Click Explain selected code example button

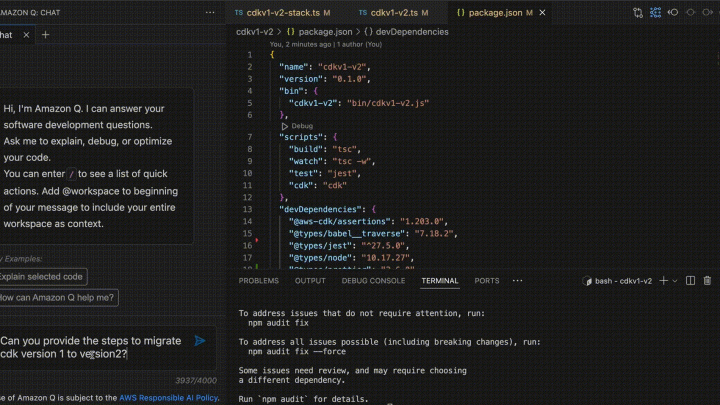[41, 276]
